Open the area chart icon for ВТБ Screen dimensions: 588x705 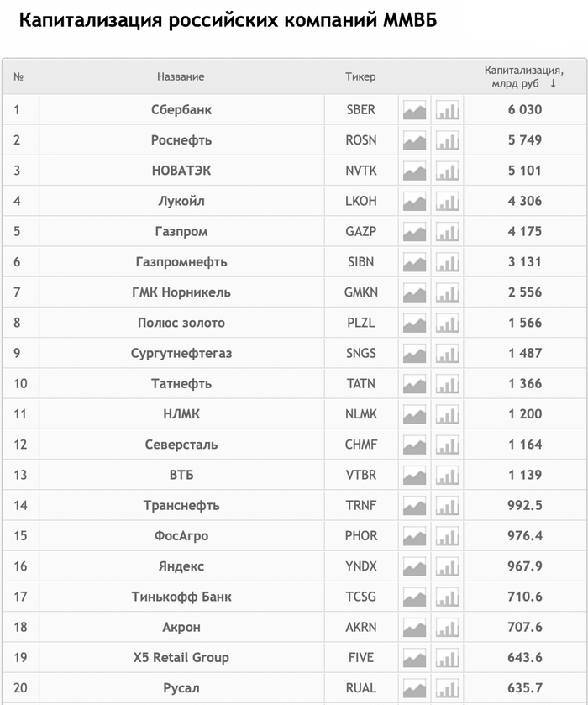pos(414,476)
